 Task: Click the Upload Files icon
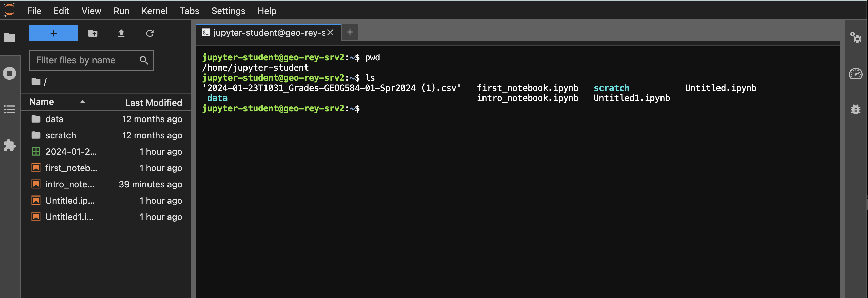pos(121,33)
